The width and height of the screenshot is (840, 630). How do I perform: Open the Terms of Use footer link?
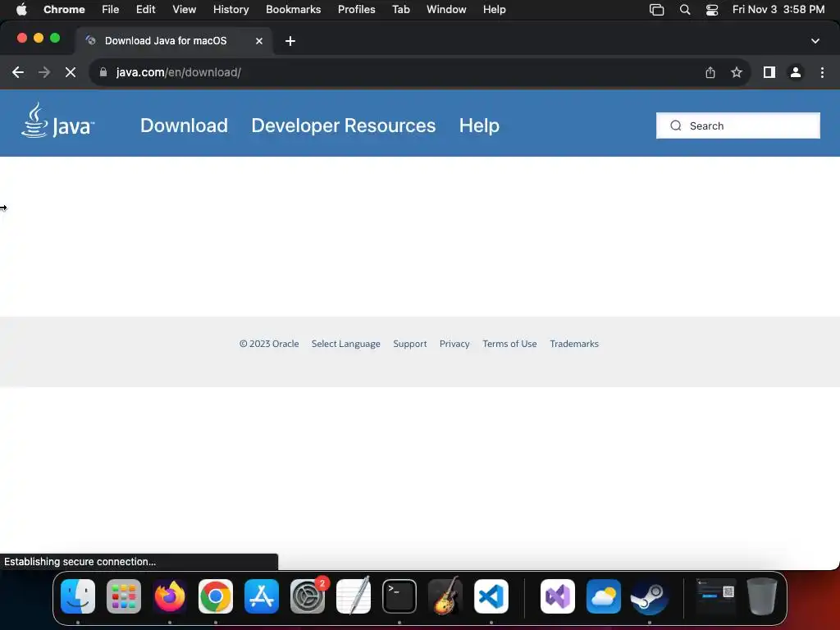(x=509, y=344)
